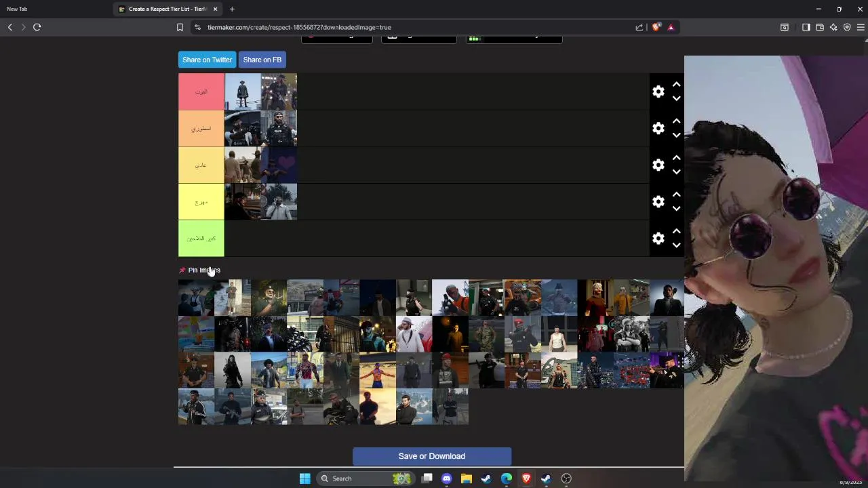Open Task View on the taskbar
This screenshot has width=868, height=488.
pos(427,479)
